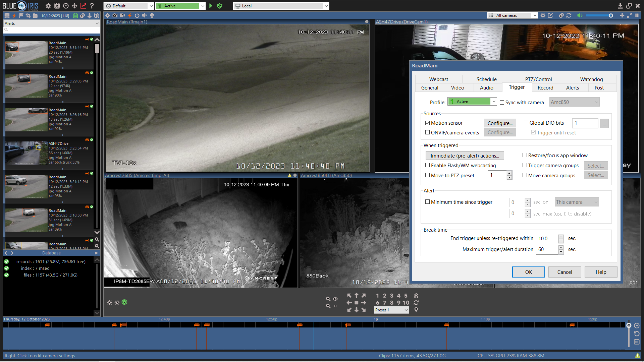Click the green play run icon
644x362 pixels.
(x=211, y=6)
